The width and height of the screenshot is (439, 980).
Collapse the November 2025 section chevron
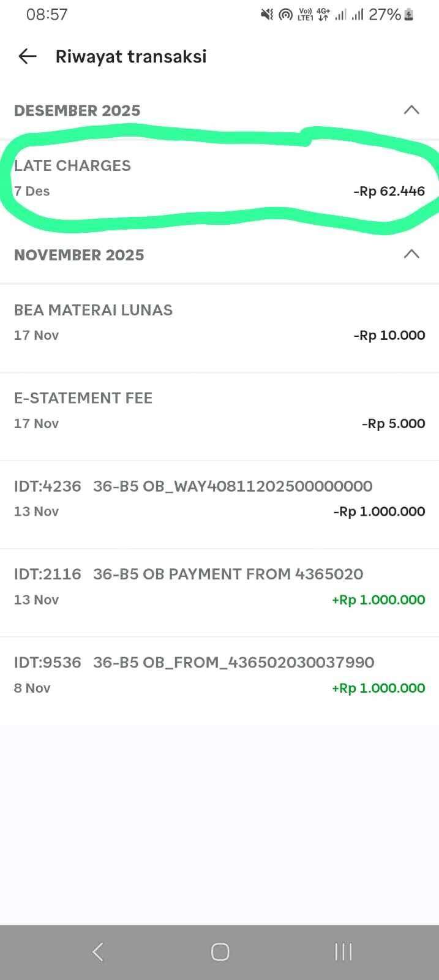[411, 254]
